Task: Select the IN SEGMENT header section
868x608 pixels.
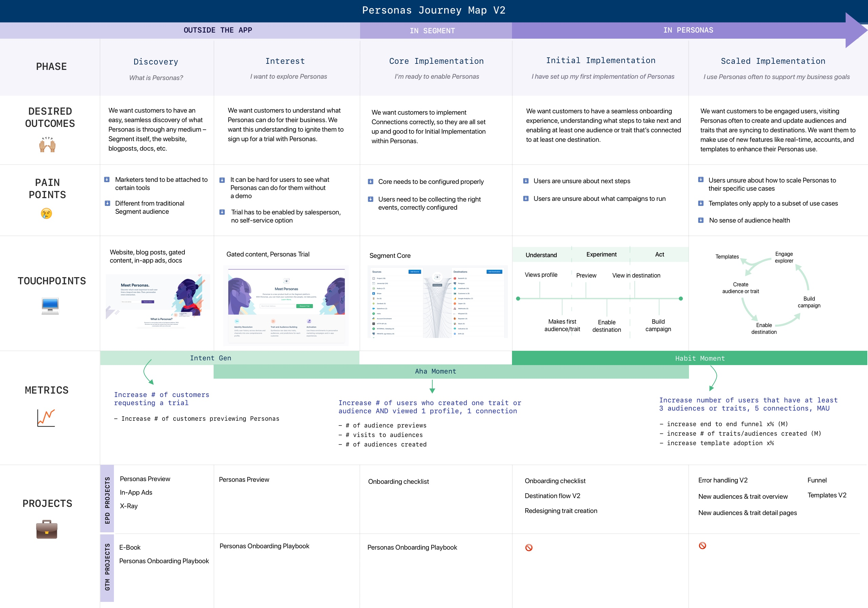Action: click(x=432, y=31)
